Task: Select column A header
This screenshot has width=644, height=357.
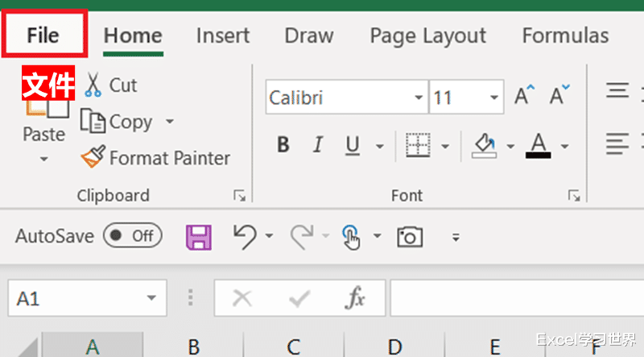Action: coord(93,346)
